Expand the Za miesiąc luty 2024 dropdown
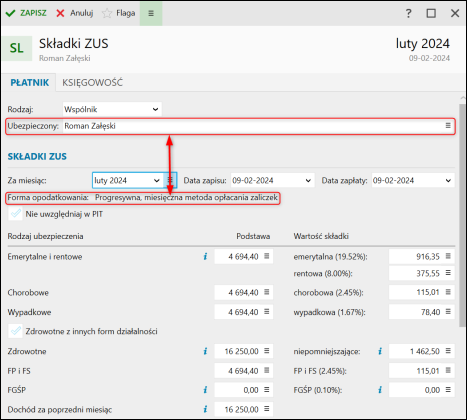 click(x=157, y=180)
